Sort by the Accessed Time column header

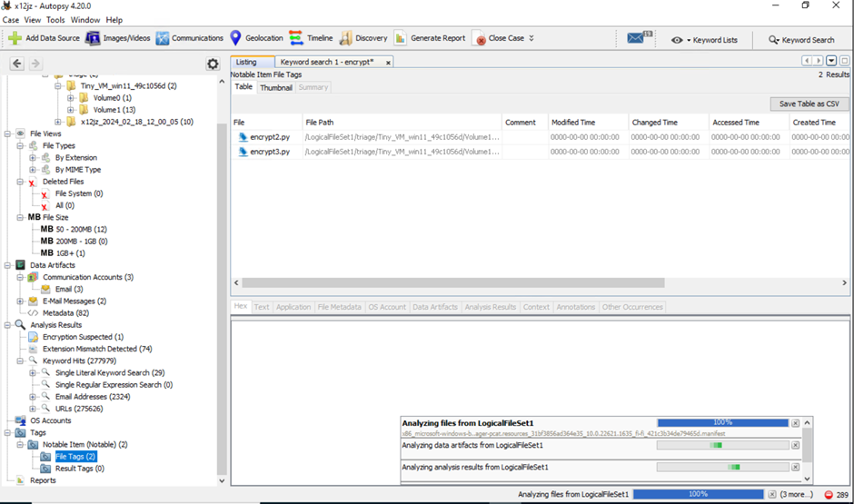coord(749,123)
